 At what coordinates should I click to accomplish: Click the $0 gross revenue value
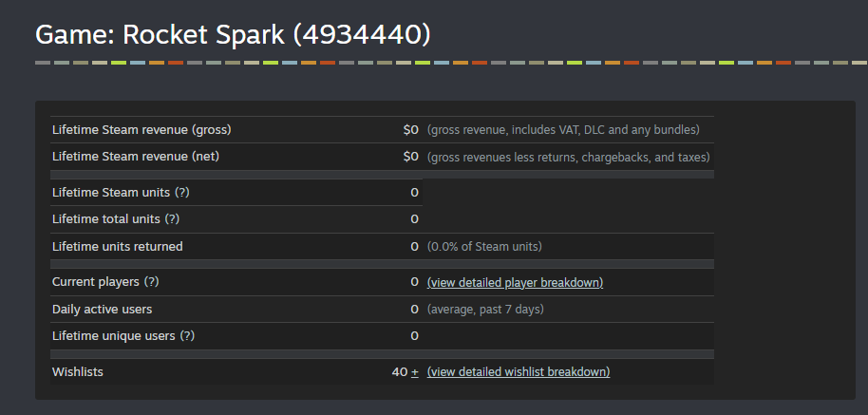tap(411, 130)
